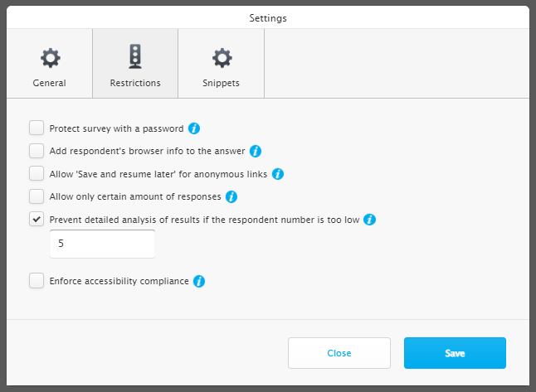Focus the minimum respondent number field
536x392 pixels.
(x=103, y=244)
